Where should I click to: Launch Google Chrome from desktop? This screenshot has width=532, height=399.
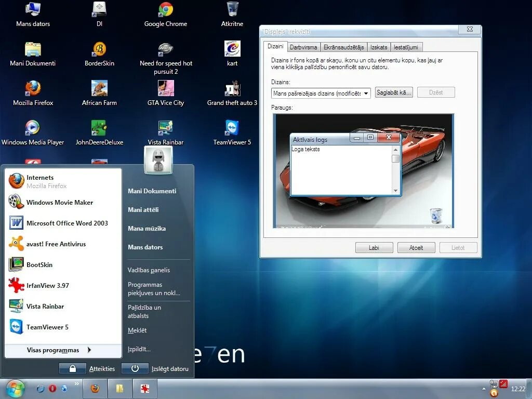coord(166,15)
